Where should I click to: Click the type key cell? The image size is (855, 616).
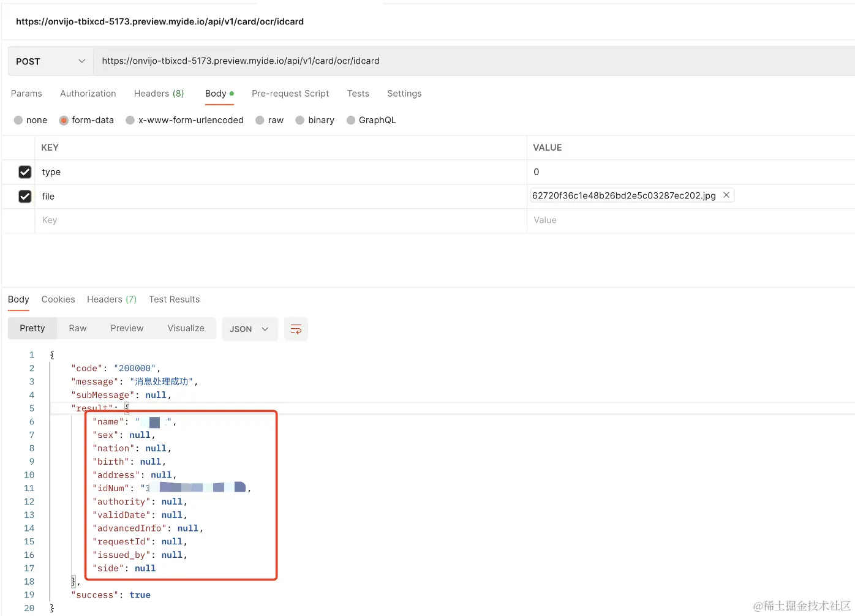click(x=281, y=172)
